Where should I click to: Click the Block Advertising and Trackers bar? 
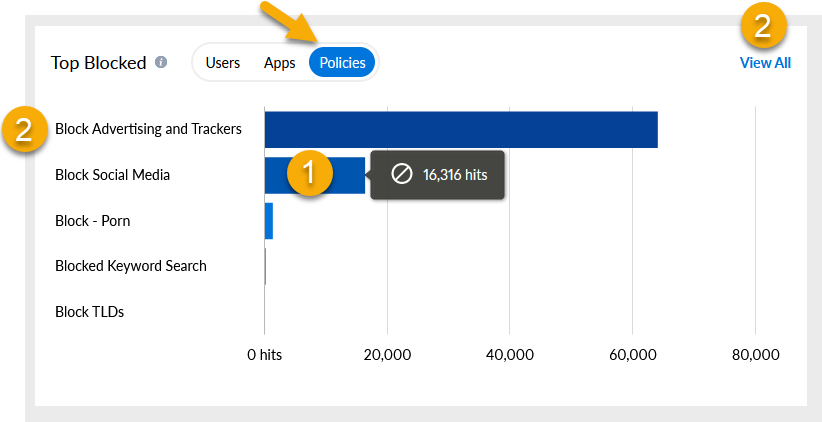[x=460, y=129]
